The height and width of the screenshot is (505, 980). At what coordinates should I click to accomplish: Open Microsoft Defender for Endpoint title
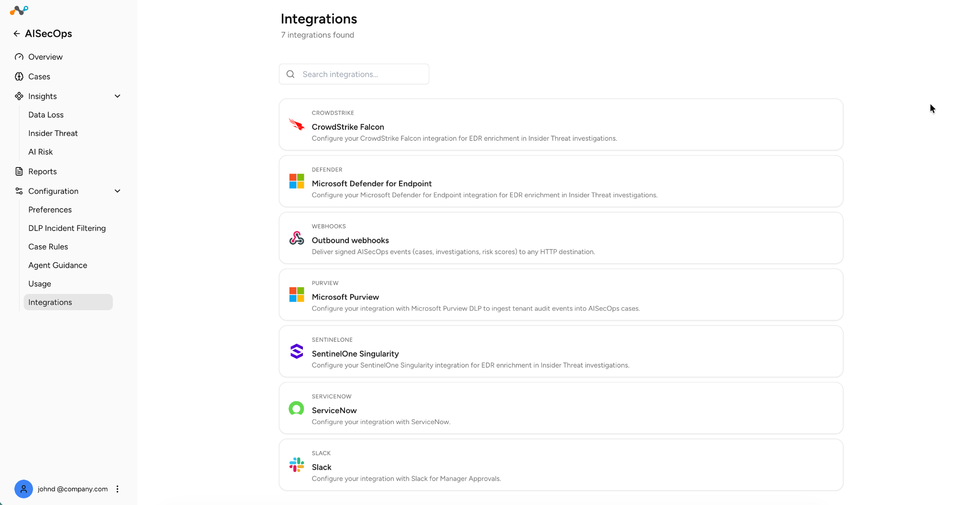(x=372, y=184)
